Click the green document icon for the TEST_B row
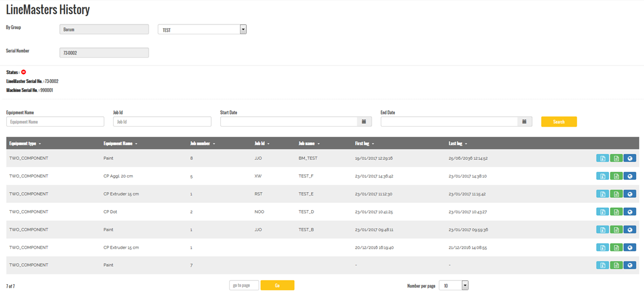Viewport: 644px width, 304px height. coord(616,229)
